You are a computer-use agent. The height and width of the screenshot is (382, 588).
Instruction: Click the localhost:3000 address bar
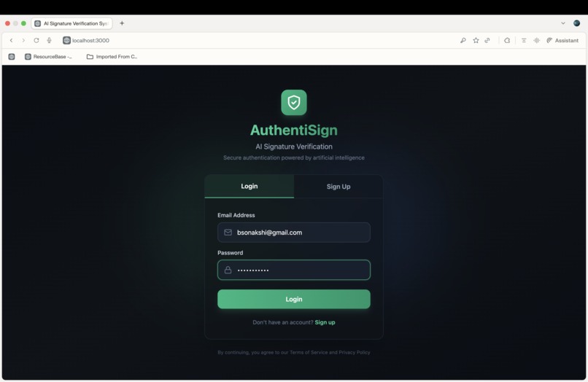[x=90, y=41]
